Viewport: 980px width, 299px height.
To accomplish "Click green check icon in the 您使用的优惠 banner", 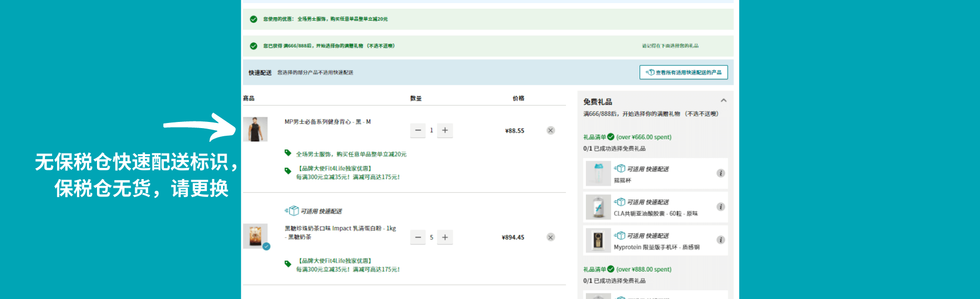I will click(253, 19).
